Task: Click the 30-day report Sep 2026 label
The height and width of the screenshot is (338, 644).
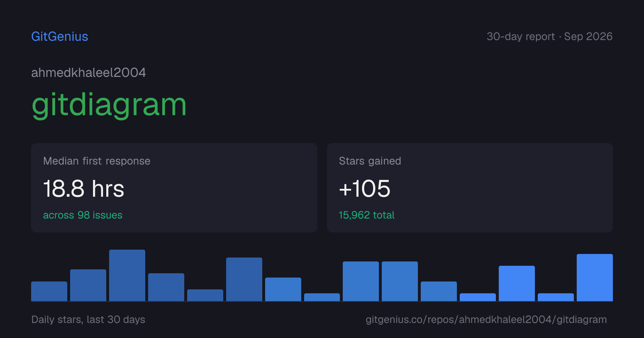Action: [x=550, y=36]
